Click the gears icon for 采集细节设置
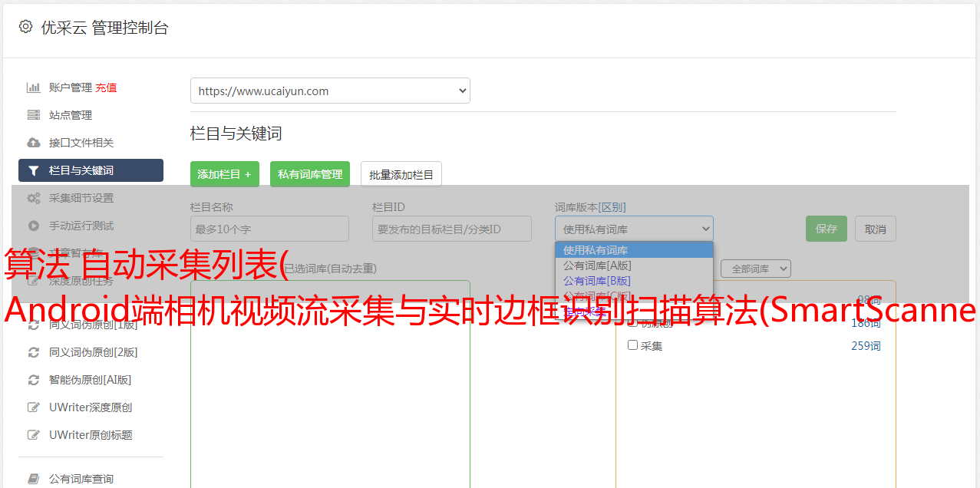 [x=33, y=198]
